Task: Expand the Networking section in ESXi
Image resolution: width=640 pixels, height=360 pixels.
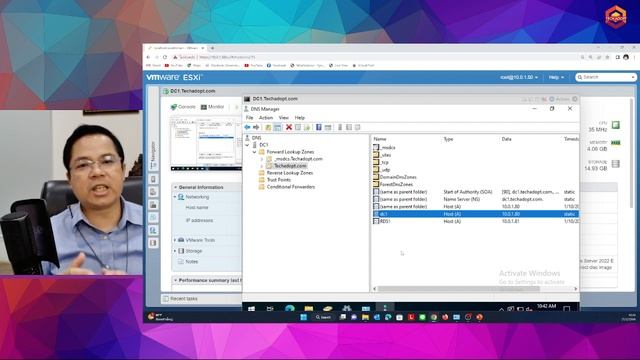Action: click(x=175, y=197)
